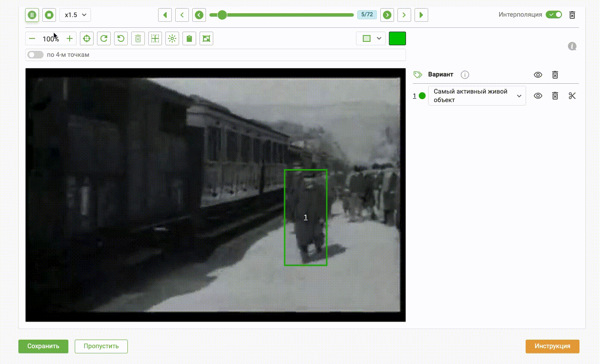Enable the 'по 4-м точкам' toggle
The image size is (600, 364).
point(35,55)
